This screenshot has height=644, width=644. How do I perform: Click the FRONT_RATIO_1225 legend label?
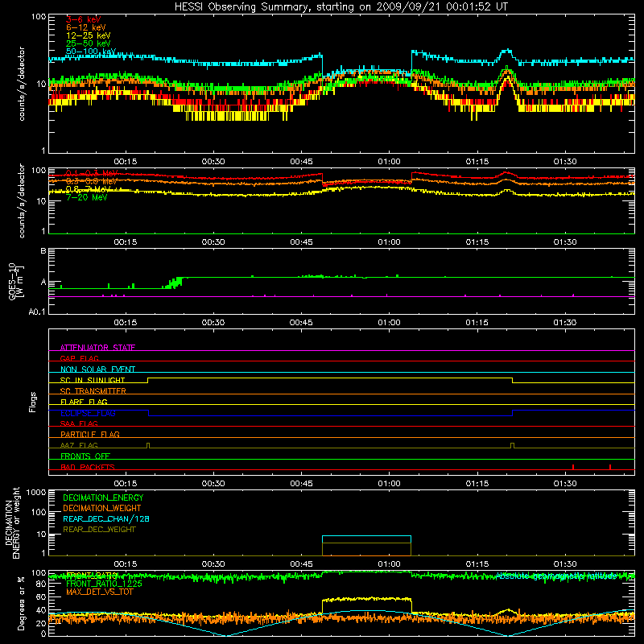coord(104,584)
